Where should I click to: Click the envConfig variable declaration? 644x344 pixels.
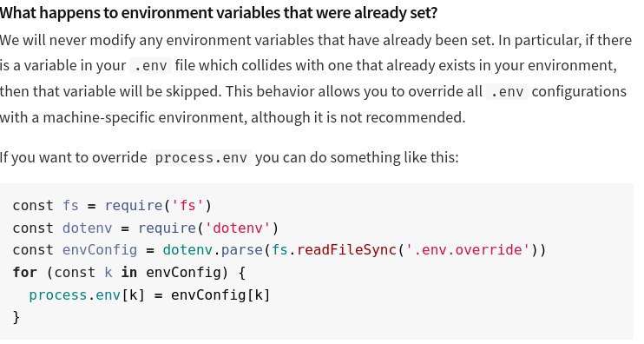click(100, 250)
